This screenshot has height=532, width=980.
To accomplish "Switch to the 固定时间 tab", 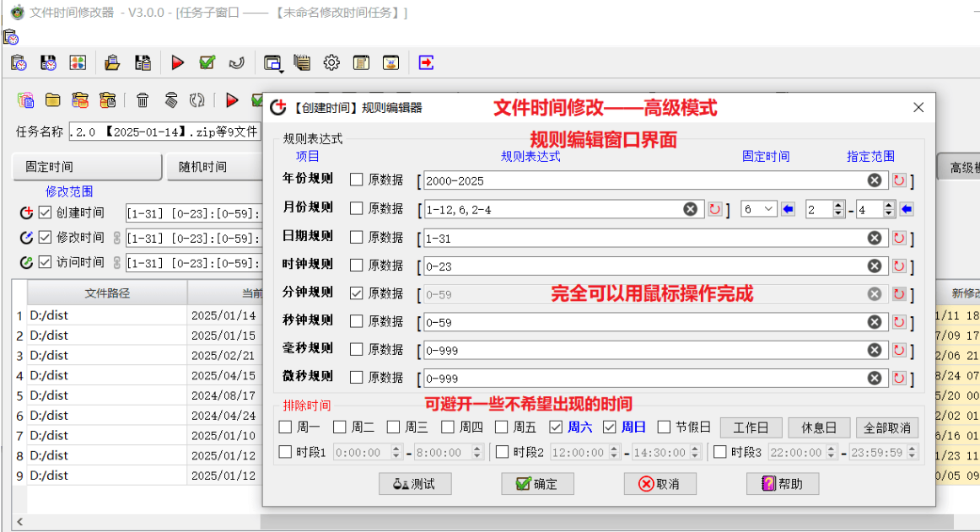I will (x=87, y=167).
